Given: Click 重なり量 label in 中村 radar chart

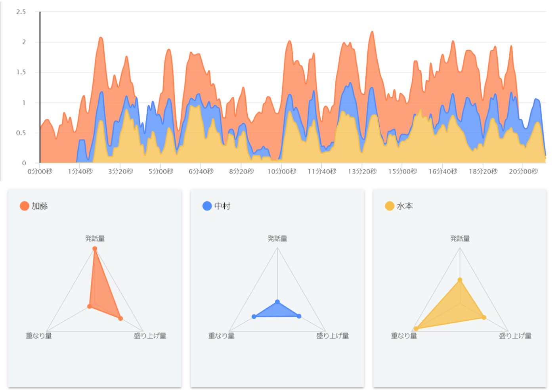Looking at the screenshot, I should point(222,336).
